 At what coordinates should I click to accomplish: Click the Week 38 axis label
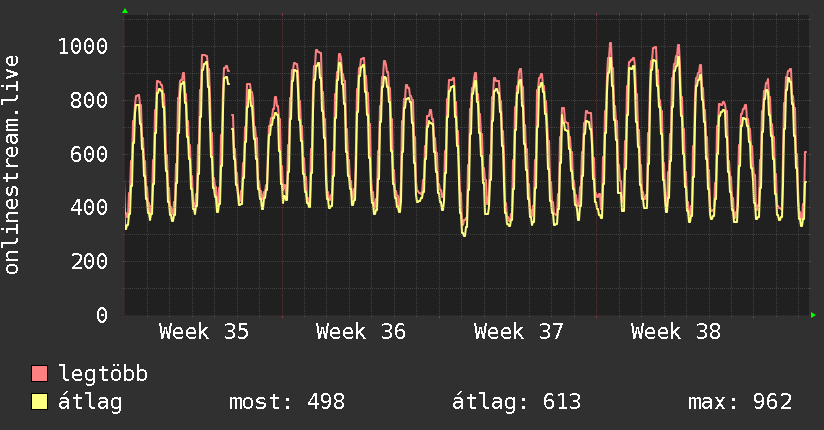tap(676, 332)
